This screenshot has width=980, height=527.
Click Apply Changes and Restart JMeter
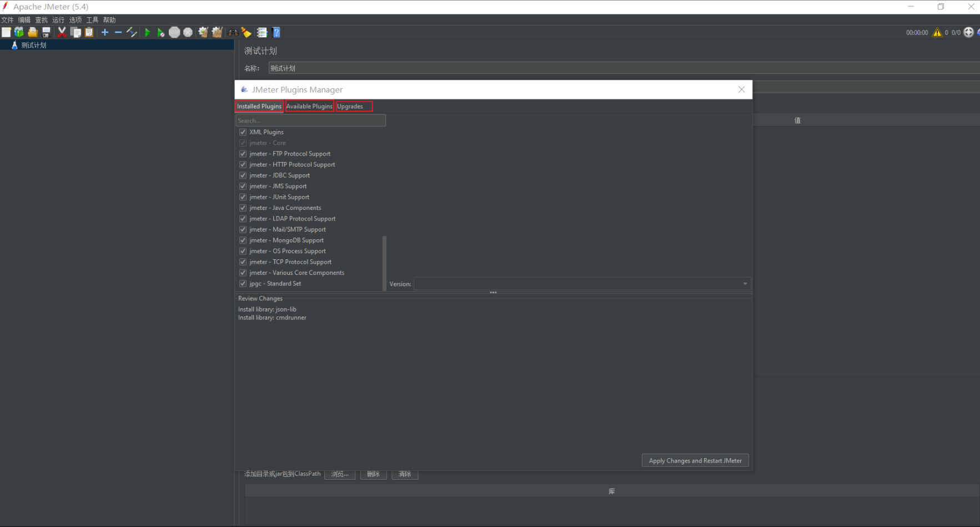pos(695,460)
